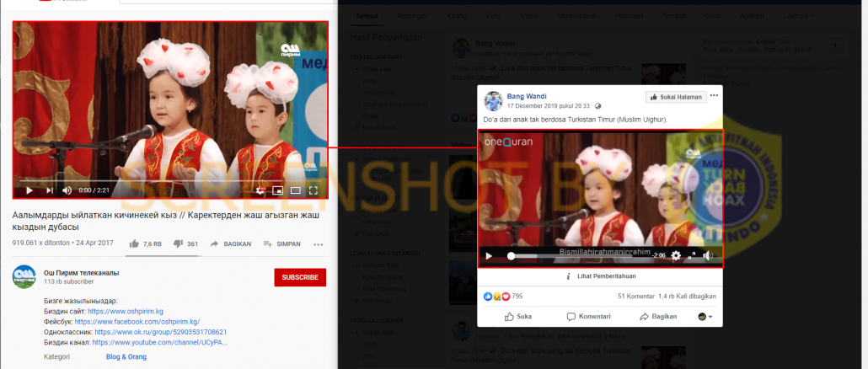The height and width of the screenshot is (369, 868).
Task: Switch to the Marketplace tab
Action: tap(576, 15)
